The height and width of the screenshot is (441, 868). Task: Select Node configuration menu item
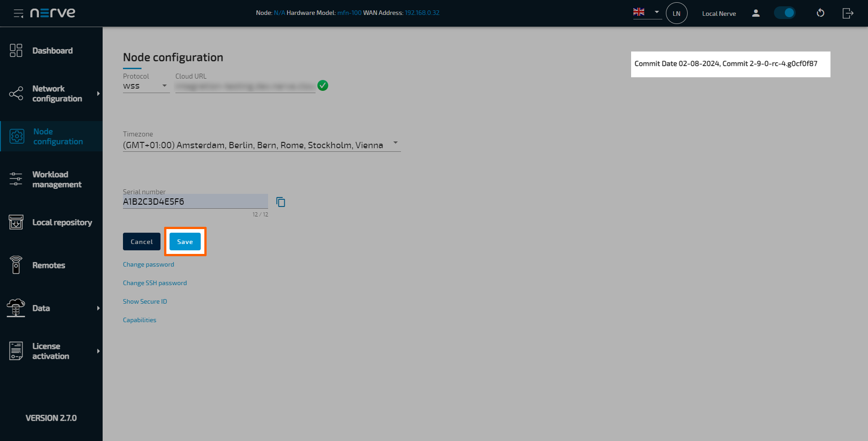click(51, 136)
